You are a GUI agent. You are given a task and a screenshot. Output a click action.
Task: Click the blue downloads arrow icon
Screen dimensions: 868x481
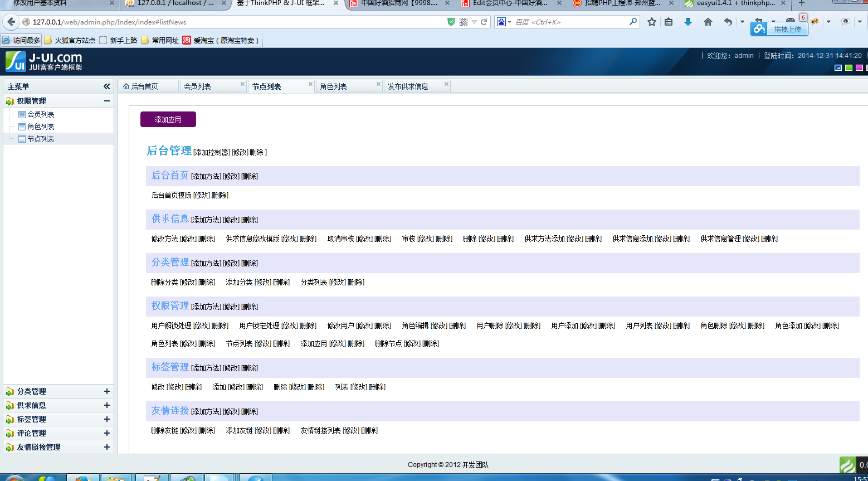coord(688,22)
